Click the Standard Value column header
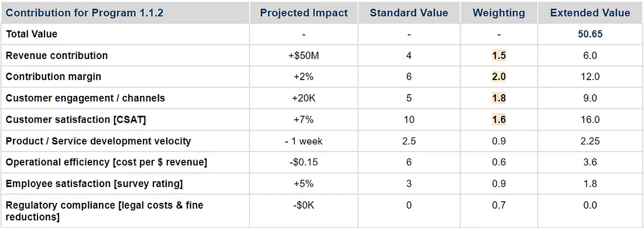 click(409, 13)
